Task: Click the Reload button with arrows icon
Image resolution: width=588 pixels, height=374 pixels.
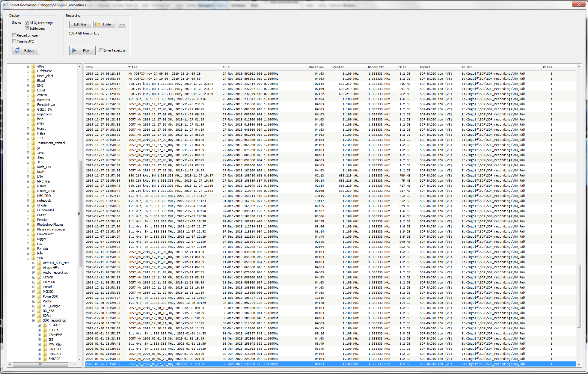Action: click(x=18, y=51)
